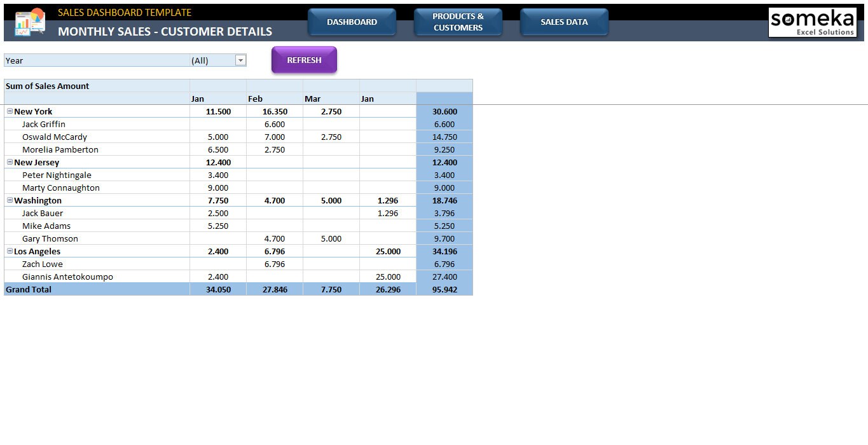Click Jack Bauer's row label
The width and height of the screenshot is (868, 445).
(x=43, y=213)
